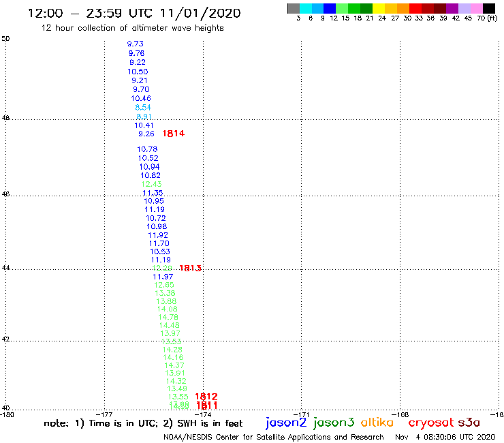
Task: Click the -177 longitude axis label
Action: click(104, 414)
